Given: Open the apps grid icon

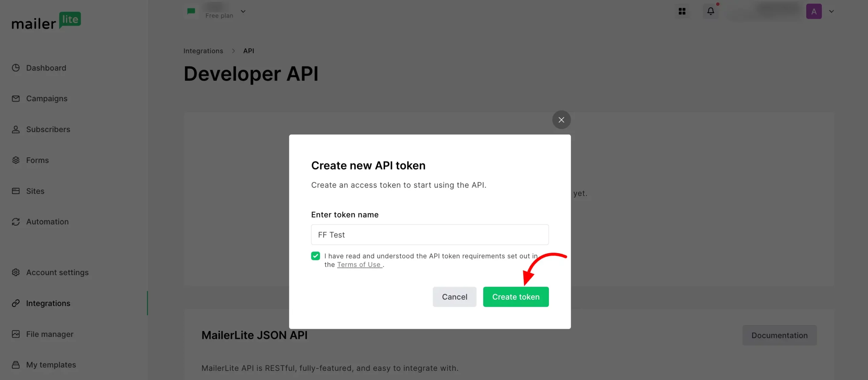Looking at the screenshot, I should 682,11.
